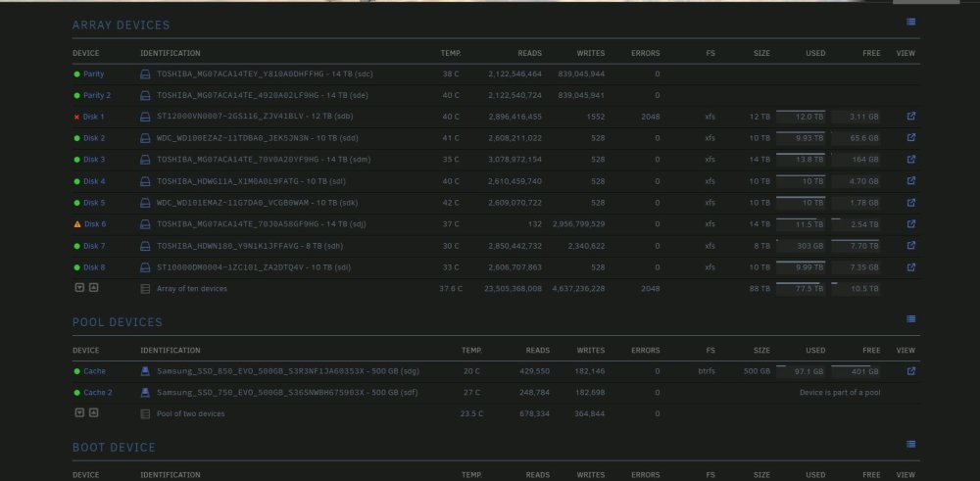Open the Disk 7 device link
This screenshot has width=980, height=481.
click(x=94, y=246)
